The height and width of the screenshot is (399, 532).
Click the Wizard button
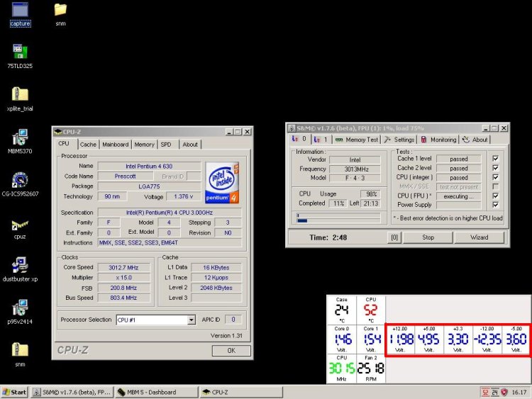click(479, 237)
